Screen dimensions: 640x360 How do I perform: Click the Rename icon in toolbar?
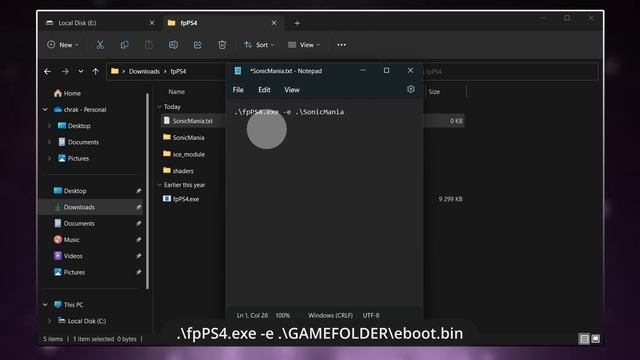point(173,45)
